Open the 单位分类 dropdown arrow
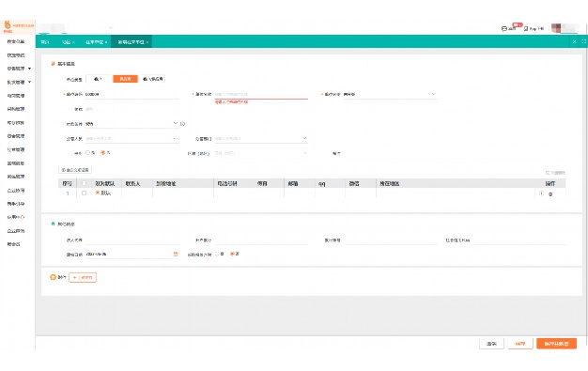588x371 pixels. 434,94
